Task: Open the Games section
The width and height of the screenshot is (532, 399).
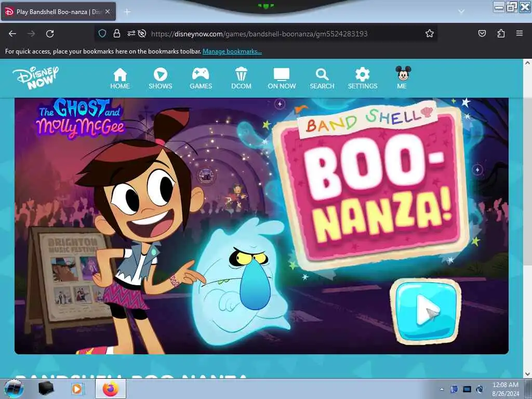Action: point(201,78)
